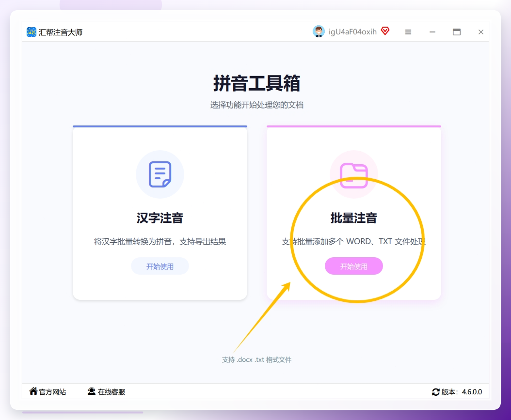This screenshot has height=420, width=511.
Task: Select the 汉字注音 card title
Action: (160, 218)
